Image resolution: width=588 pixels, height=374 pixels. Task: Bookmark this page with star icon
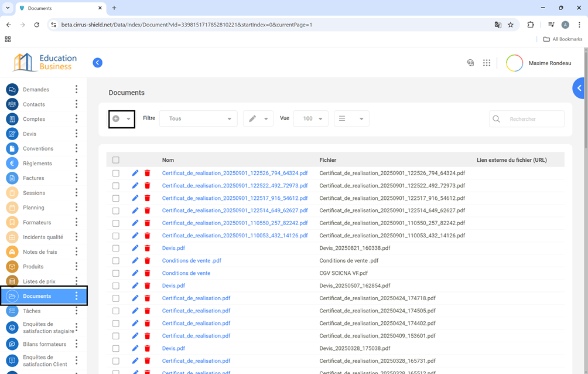(511, 25)
